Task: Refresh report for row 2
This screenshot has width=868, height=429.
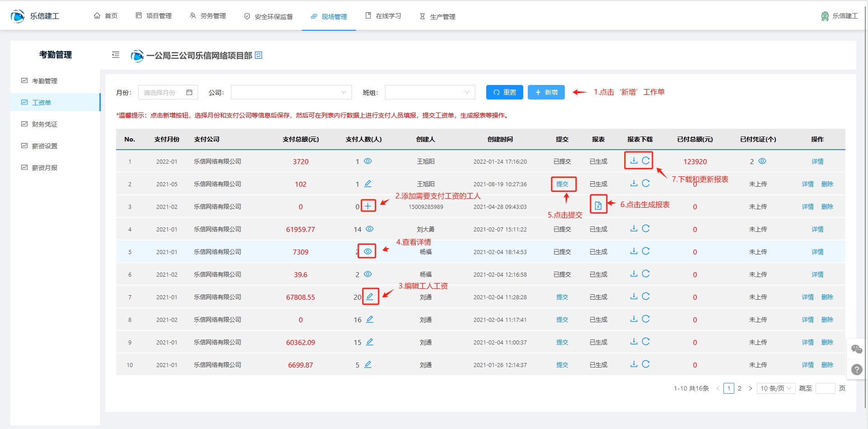Action: click(646, 183)
